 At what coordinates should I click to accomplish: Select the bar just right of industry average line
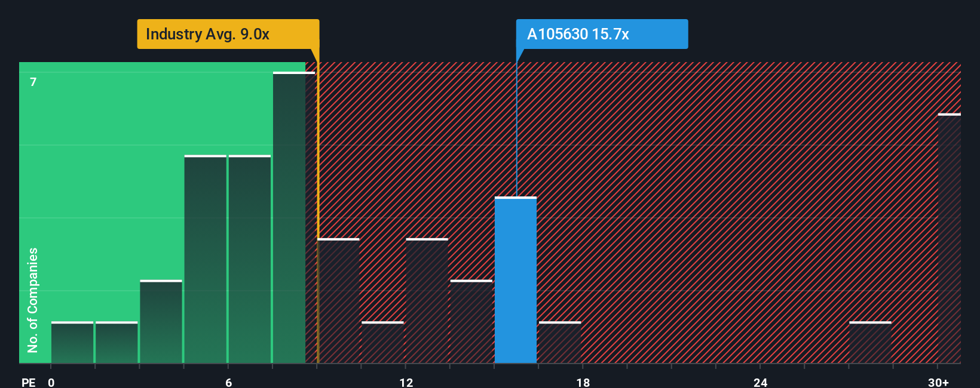339,301
